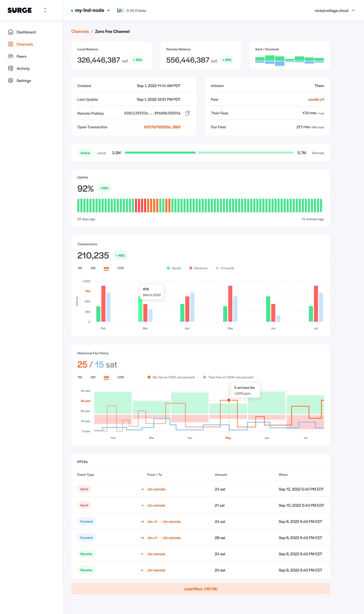The width and height of the screenshot is (364, 614).
Task: Toggle the Forwards legend indicator
Action: pos(217,268)
